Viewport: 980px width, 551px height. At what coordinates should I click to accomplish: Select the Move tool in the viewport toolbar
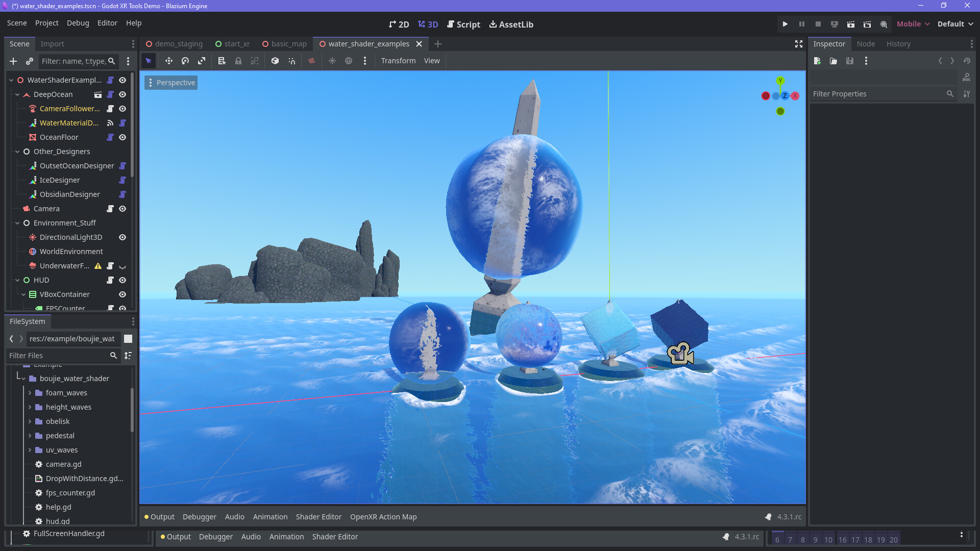coord(168,61)
